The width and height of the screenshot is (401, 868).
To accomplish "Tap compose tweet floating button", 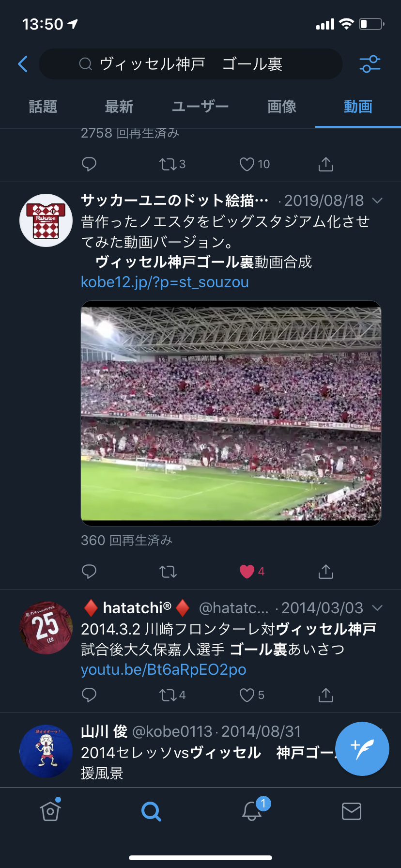I will click(x=362, y=749).
